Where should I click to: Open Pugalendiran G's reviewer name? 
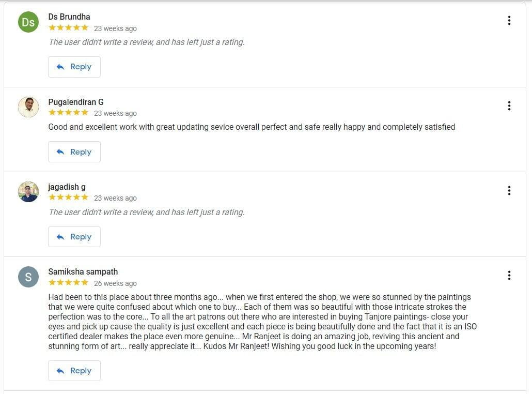(76, 102)
